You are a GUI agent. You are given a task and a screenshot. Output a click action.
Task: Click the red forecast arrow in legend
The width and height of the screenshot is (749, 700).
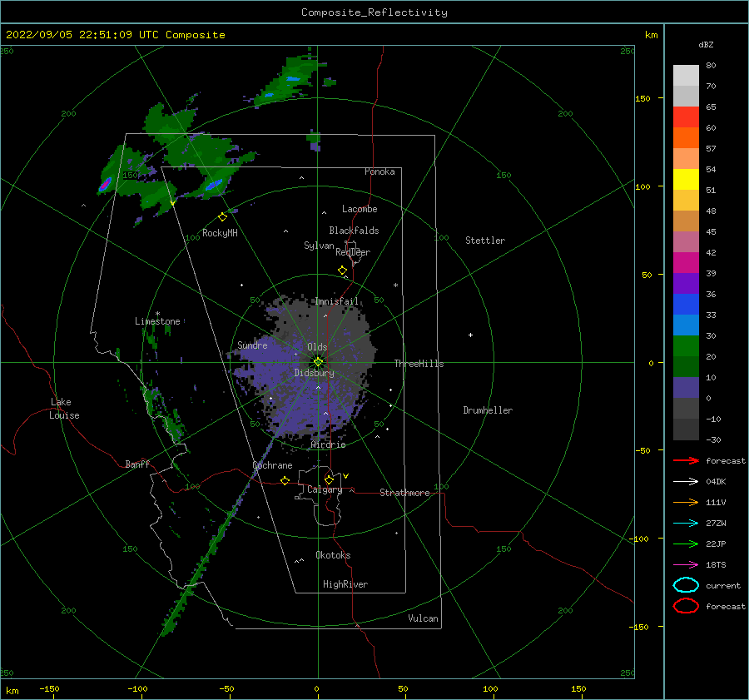[x=686, y=460]
